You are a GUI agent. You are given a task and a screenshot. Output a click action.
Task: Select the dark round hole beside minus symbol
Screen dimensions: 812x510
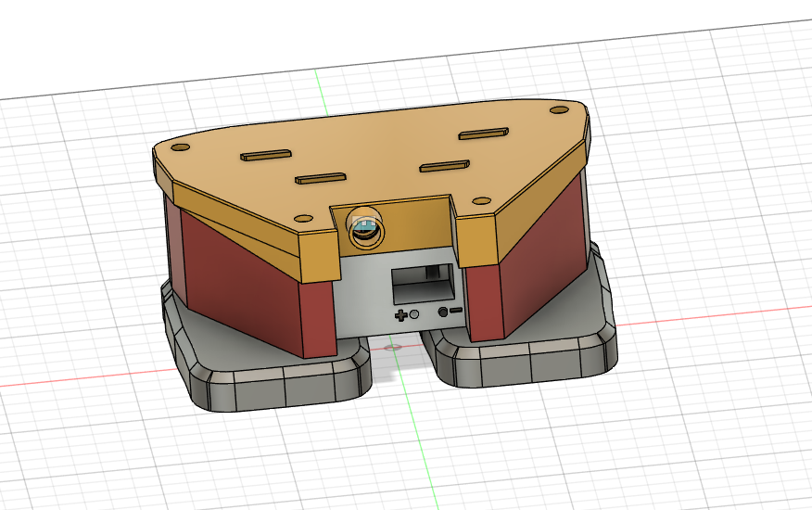(x=443, y=313)
